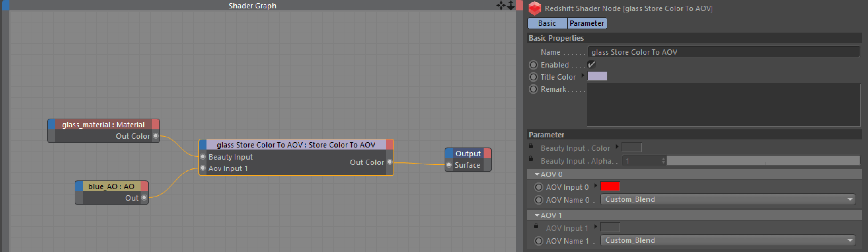Screen dimensions: 868x252
Task: Click the Basic Properties section header
Action: (695, 38)
